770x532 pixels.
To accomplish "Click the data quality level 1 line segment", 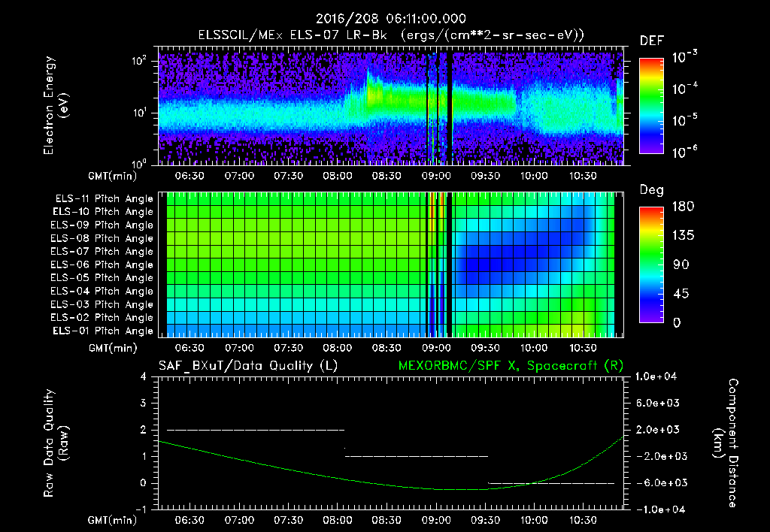I will pyautogui.click(x=417, y=456).
